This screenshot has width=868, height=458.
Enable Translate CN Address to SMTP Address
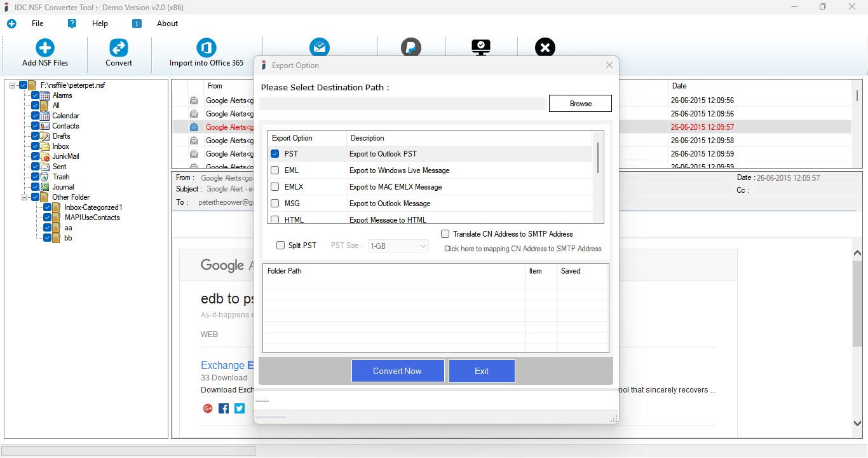click(445, 234)
